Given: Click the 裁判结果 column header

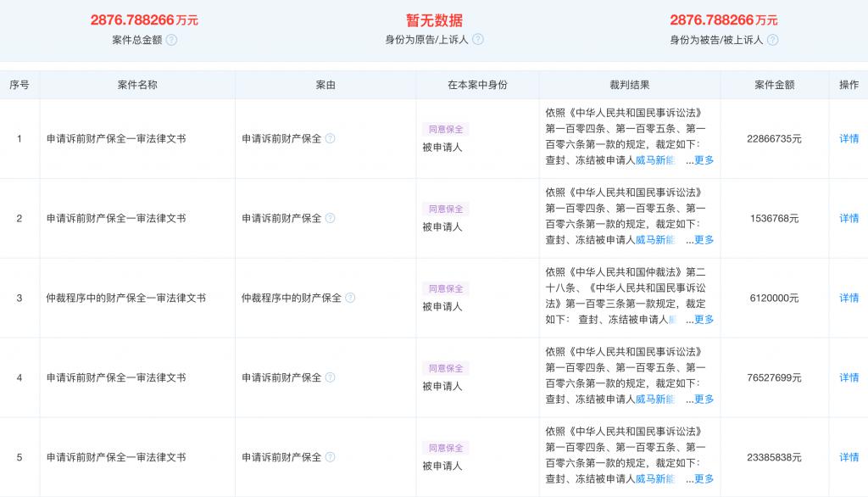Looking at the screenshot, I should click(630, 85).
